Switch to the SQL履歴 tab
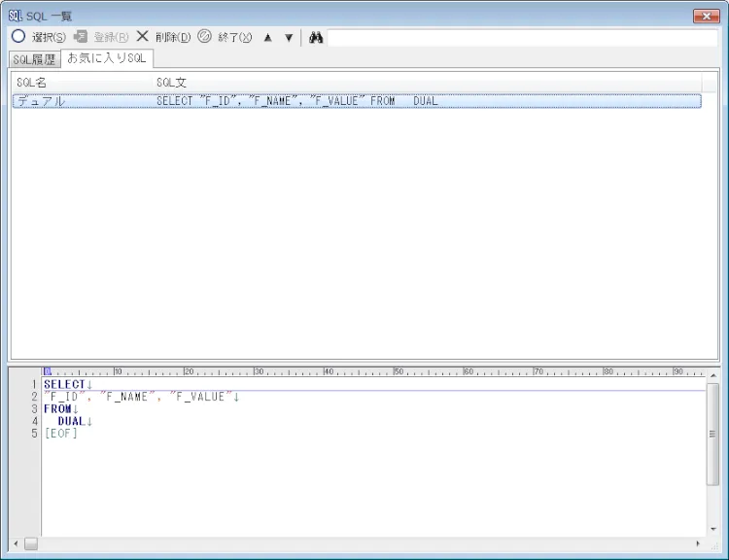This screenshot has height=560, width=729. [34, 59]
